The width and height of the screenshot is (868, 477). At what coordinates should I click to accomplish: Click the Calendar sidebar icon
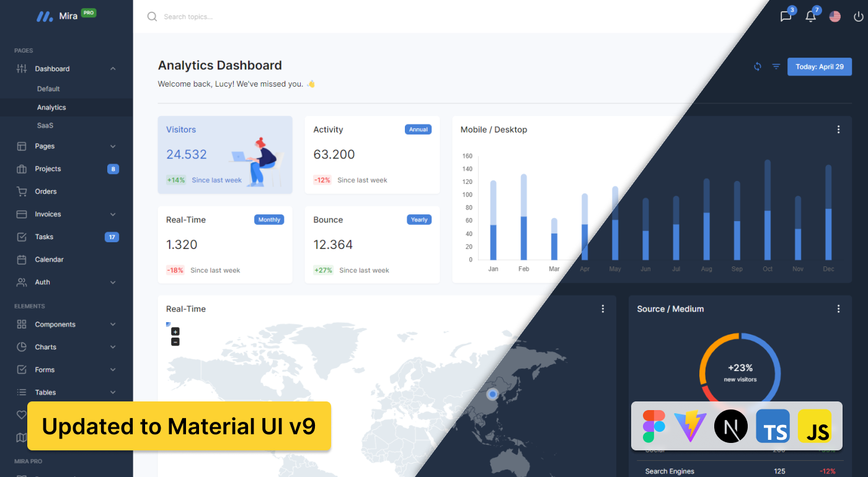point(22,260)
